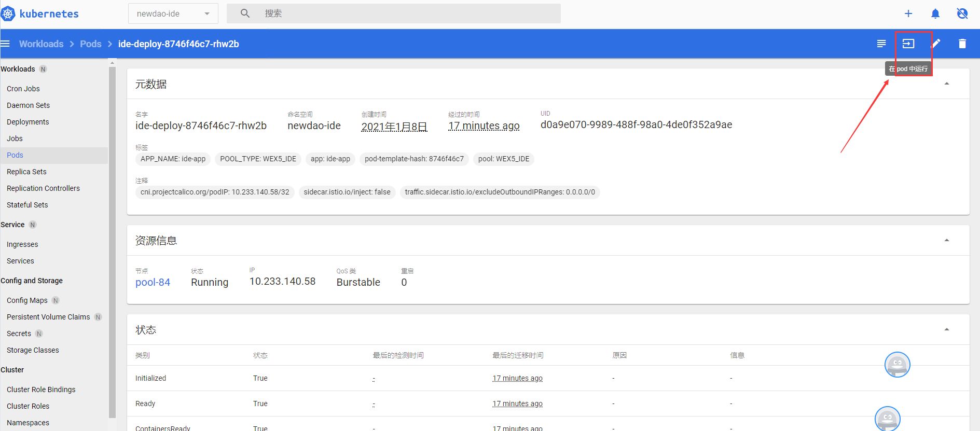
Task: Open exec into pod shell icon
Action: (908, 44)
